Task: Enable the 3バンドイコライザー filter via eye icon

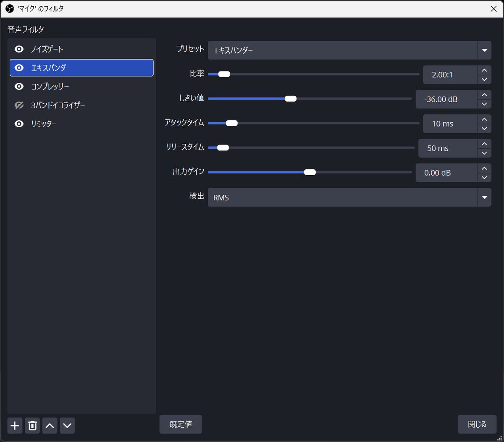Action: pos(19,105)
